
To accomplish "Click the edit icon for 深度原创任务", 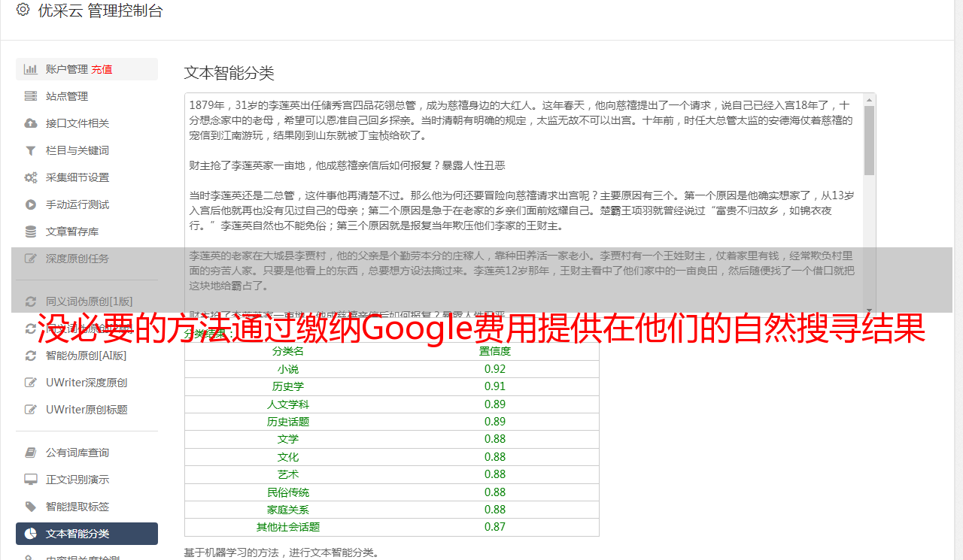I will coord(31,259).
